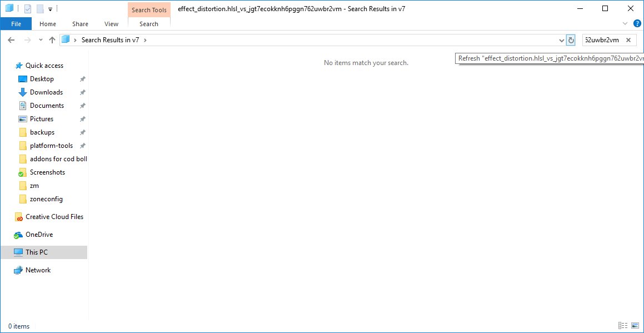This screenshot has width=644, height=333.
Task: Unpin platform-tools using its pin icon
Action: tap(83, 146)
